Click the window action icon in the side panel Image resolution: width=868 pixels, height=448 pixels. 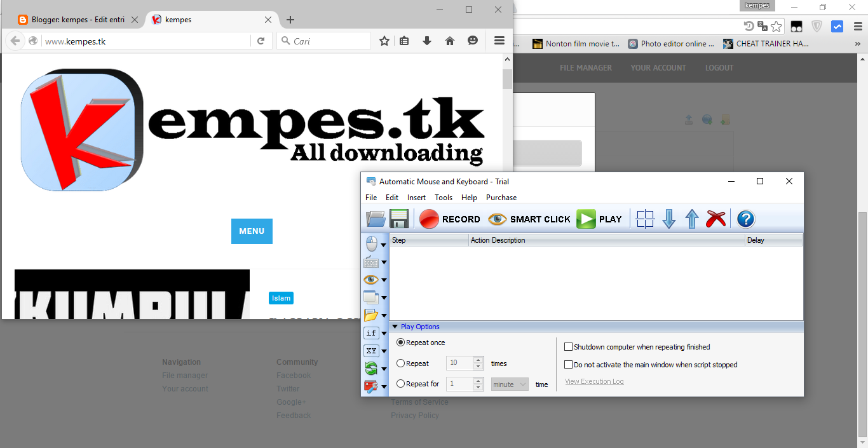[x=371, y=297]
